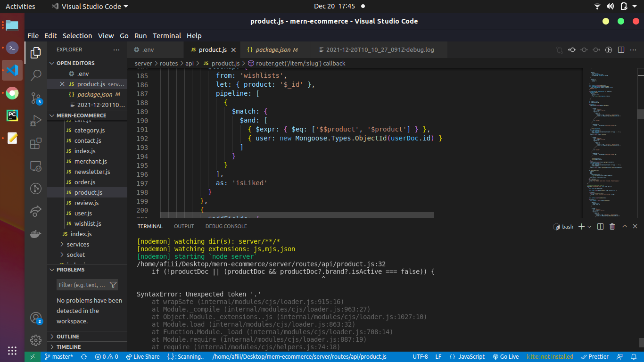Click the master* branch in the status bar
644x362 pixels.
tap(59, 357)
